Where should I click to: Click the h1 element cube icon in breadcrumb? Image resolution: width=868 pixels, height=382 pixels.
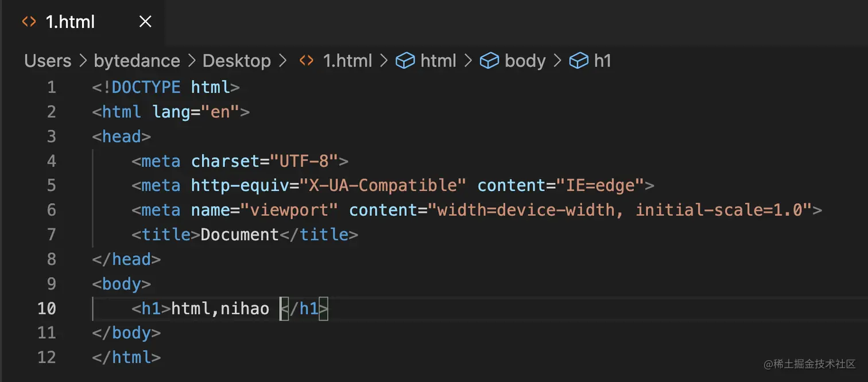coord(579,61)
